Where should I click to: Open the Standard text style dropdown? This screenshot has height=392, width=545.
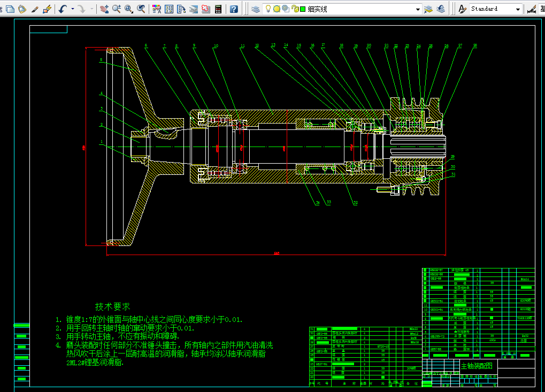click(x=518, y=9)
